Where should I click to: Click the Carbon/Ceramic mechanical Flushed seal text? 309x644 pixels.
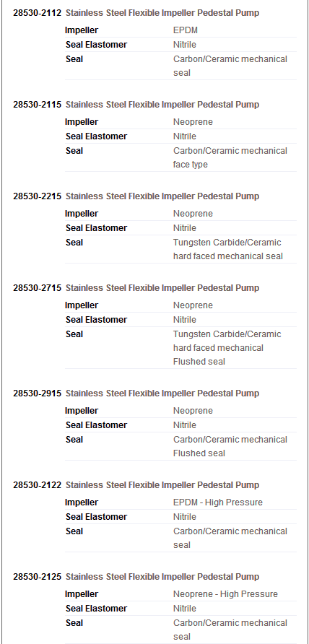230,446
